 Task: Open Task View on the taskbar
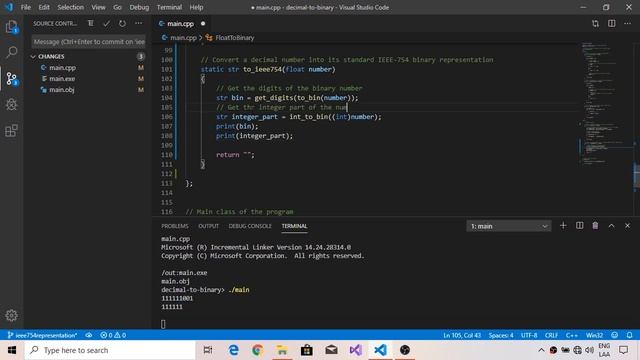[208, 350]
